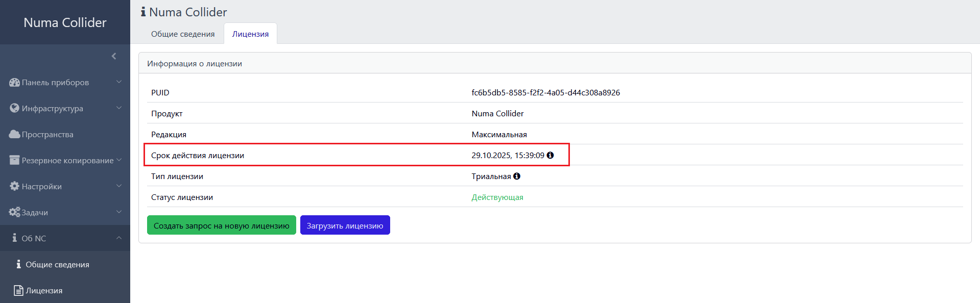
Task: Collapse the sidebar with the left chevron
Action: (114, 56)
